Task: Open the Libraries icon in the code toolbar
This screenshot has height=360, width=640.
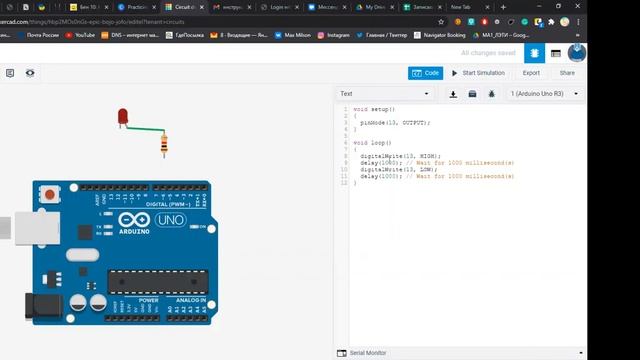Action: 472,94
